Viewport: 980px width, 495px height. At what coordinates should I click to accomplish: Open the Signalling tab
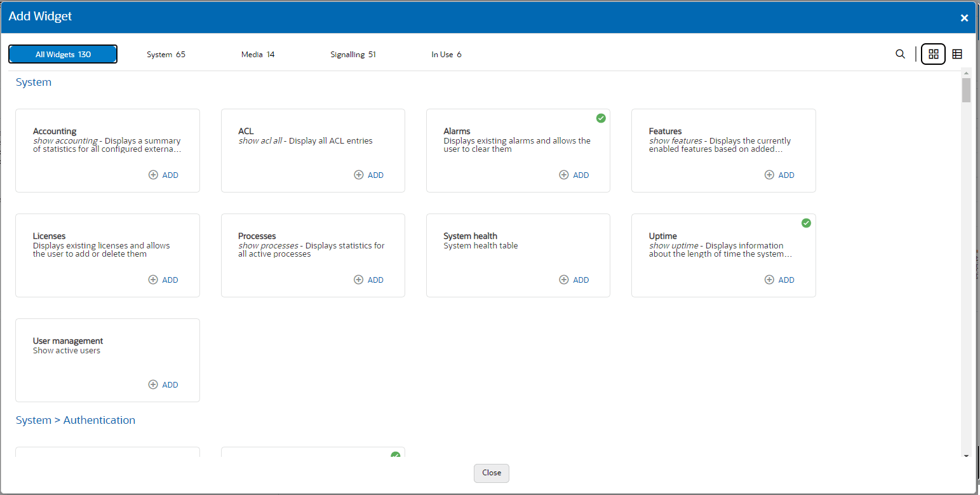[x=353, y=54]
